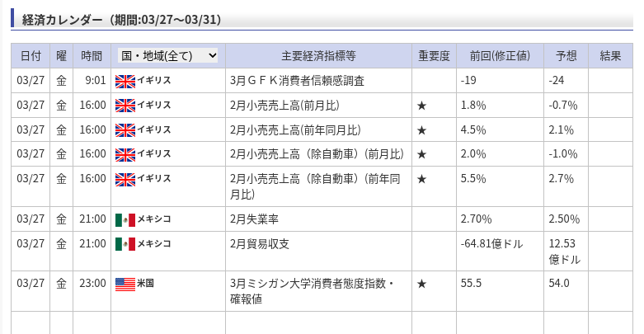This screenshot has height=334, width=644.
Task: Select the 2月貿易収支 indicator text
Action: [260, 243]
